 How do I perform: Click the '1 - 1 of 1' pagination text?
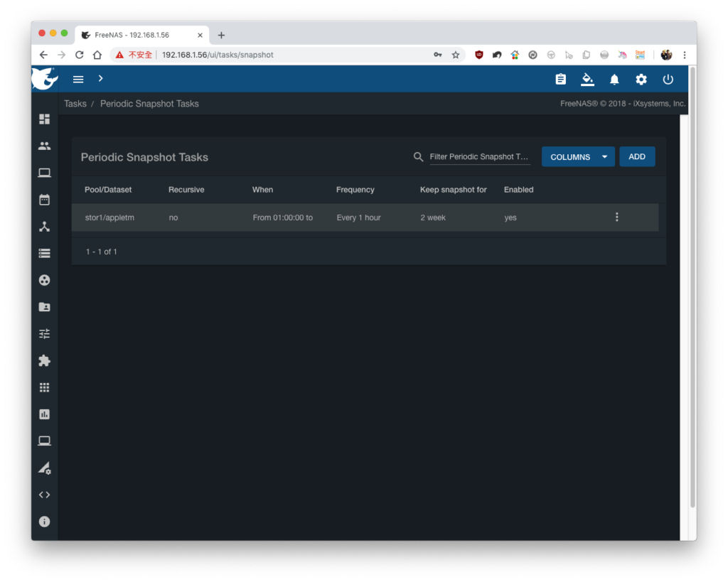(x=101, y=252)
